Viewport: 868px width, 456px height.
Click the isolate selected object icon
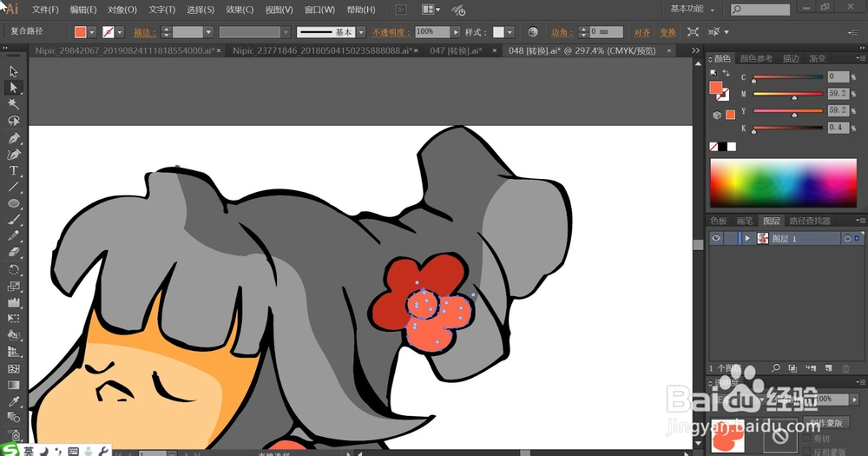(693, 32)
